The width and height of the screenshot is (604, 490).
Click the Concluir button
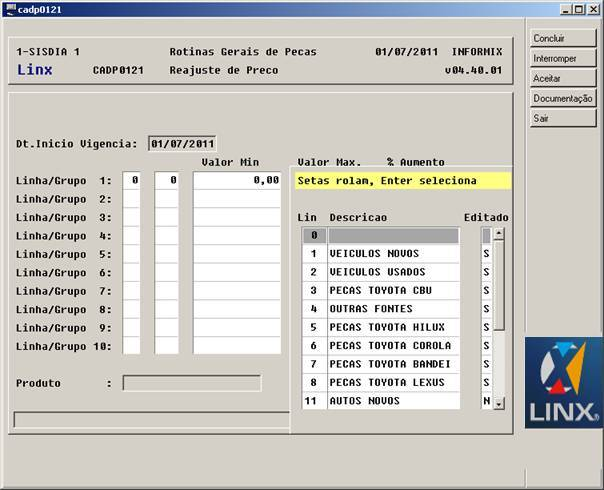pyautogui.click(x=563, y=38)
